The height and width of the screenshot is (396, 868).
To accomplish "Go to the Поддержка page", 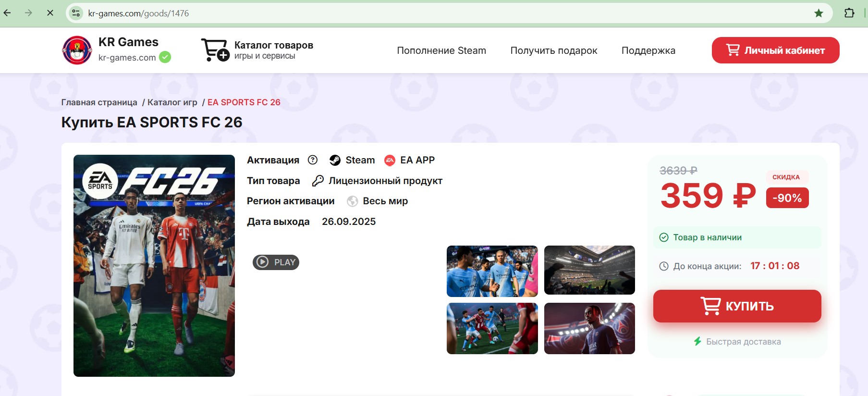I will [648, 50].
